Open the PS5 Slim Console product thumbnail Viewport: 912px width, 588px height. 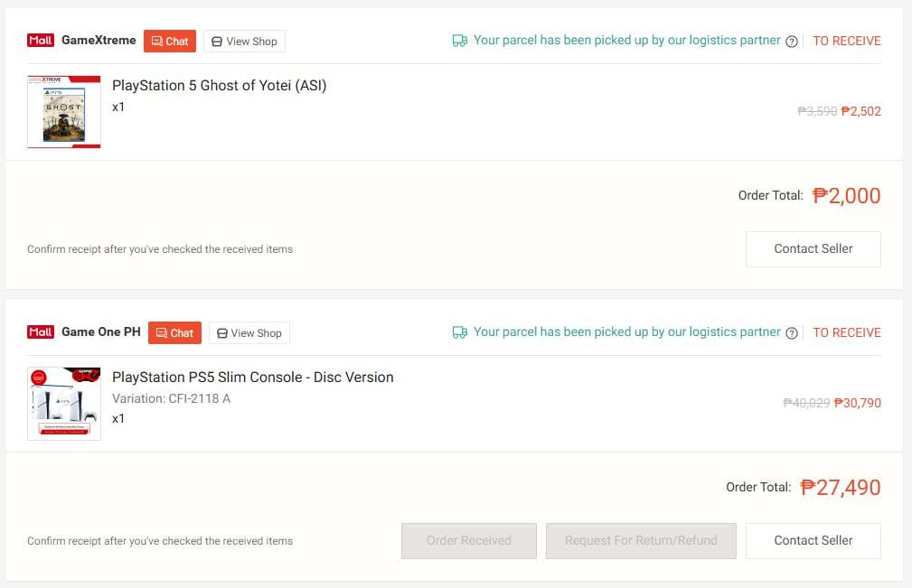(64, 403)
